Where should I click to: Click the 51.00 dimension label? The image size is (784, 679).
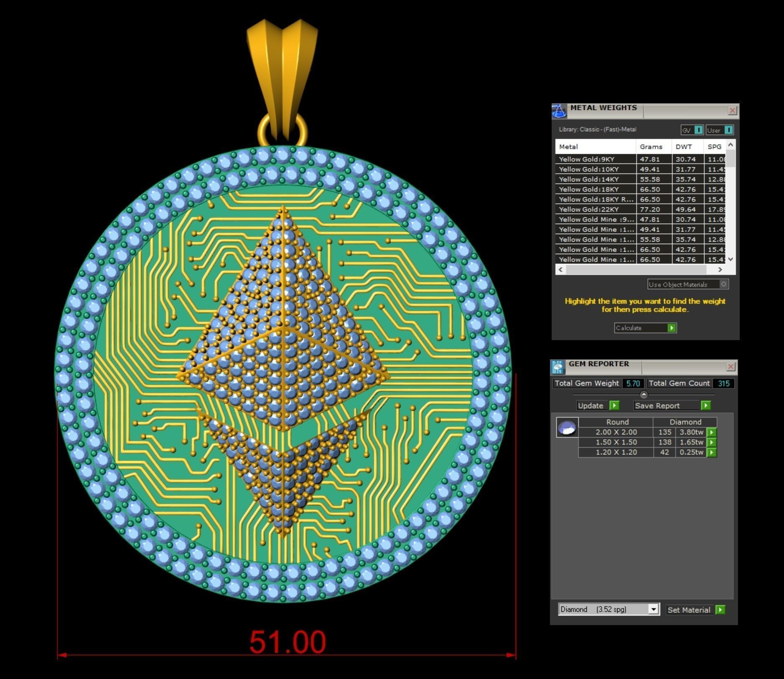tap(288, 642)
